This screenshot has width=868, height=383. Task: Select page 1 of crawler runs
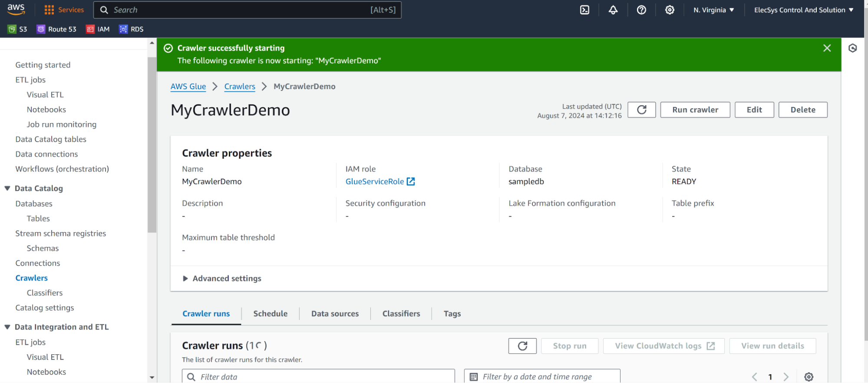[770, 377]
